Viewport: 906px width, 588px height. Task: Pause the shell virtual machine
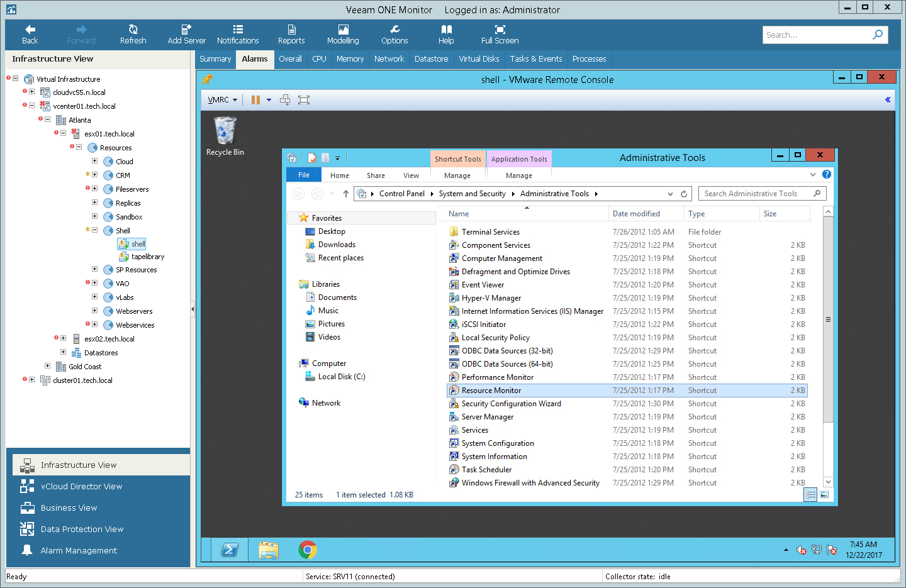pos(255,100)
